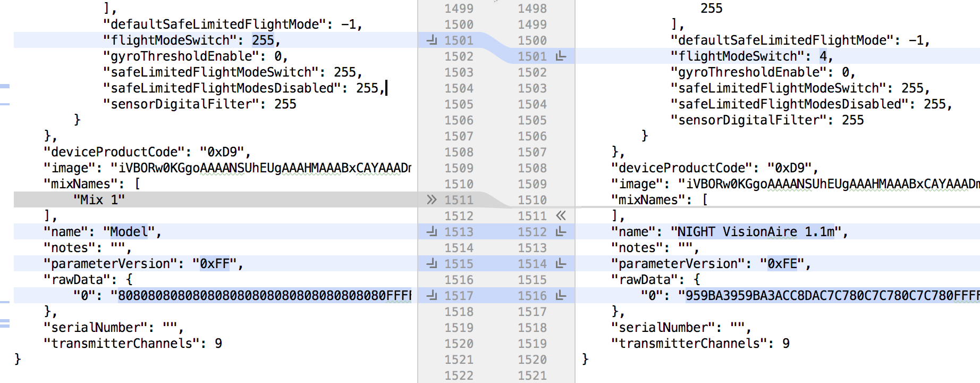Click the double right arrow at left line 1511
The width and height of the screenshot is (980, 383).
tap(432, 199)
